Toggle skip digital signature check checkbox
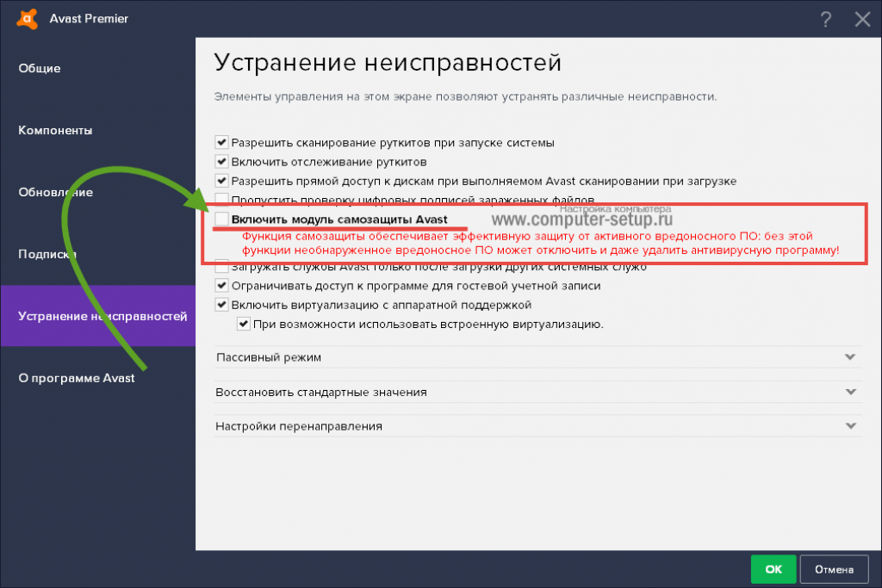The image size is (882, 588). [x=221, y=198]
